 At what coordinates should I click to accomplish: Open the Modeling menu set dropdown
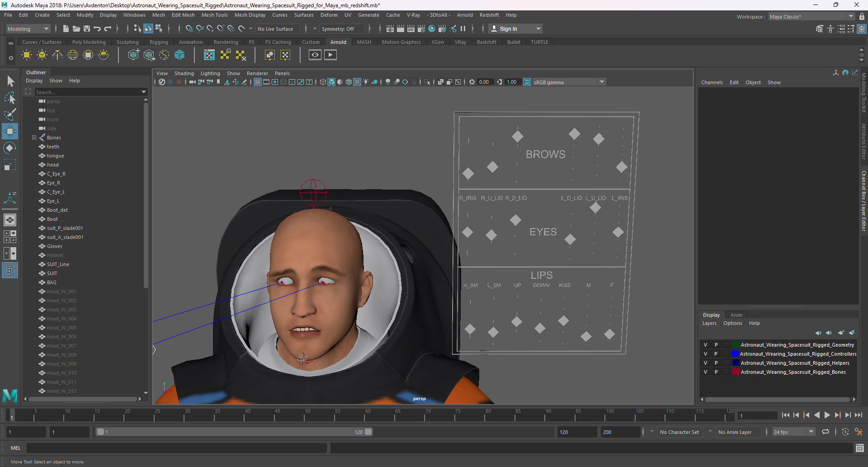click(x=28, y=29)
